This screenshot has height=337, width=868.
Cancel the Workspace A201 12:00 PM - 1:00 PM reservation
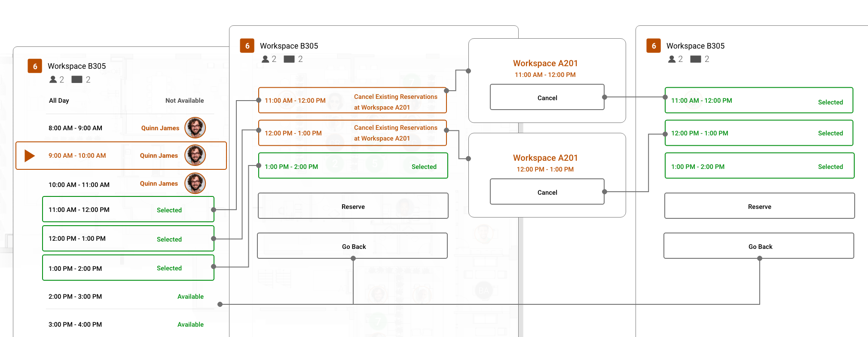(547, 192)
